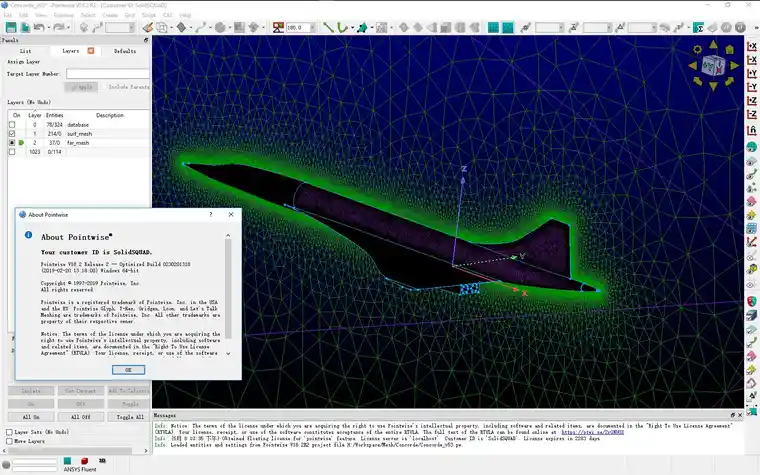Viewport: 760px width, 475px height.
Task: Click the 180.0 angle input field
Action: 298,28
